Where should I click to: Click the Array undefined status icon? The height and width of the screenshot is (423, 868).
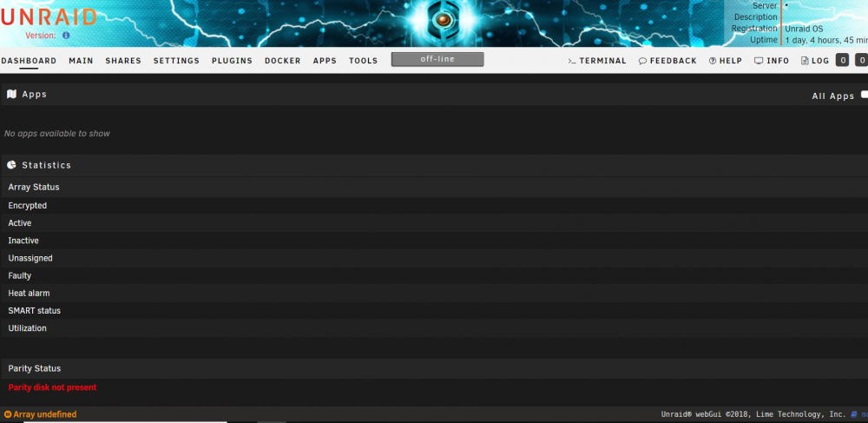8,414
